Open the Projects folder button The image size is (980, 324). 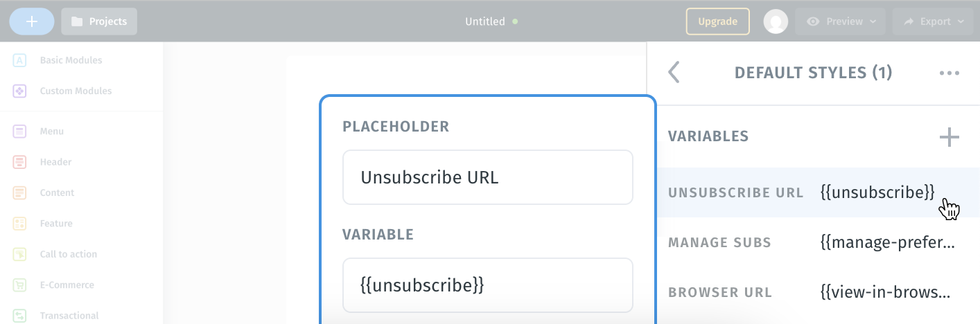pos(99,21)
